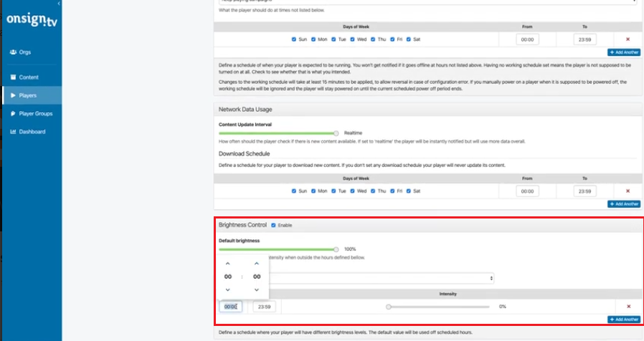Toggle Thu in the Download Schedule row
The width and height of the screenshot is (644, 341).
[373, 191]
